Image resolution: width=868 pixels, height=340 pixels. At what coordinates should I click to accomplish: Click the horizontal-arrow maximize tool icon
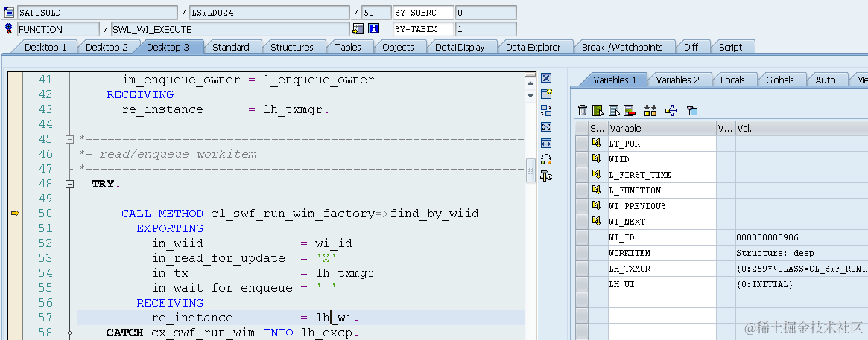click(x=546, y=143)
